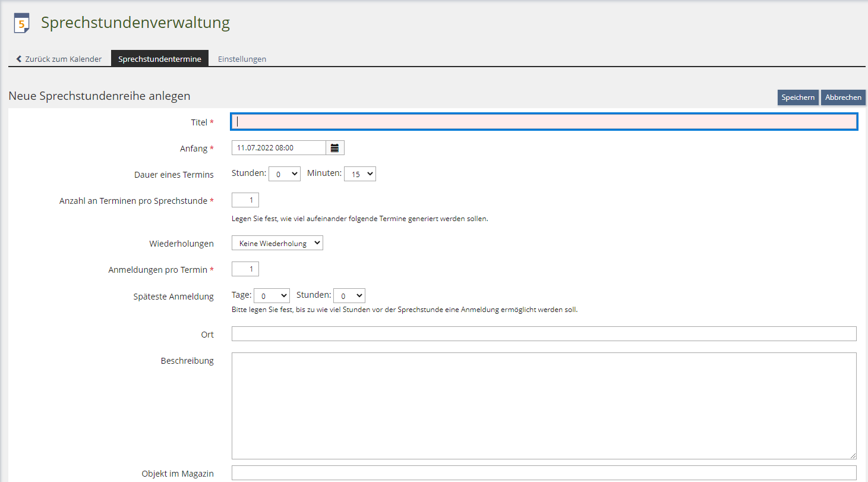The height and width of the screenshot is (482, 868).
Task: Focus the Ort input field
Action: (544, 334)
